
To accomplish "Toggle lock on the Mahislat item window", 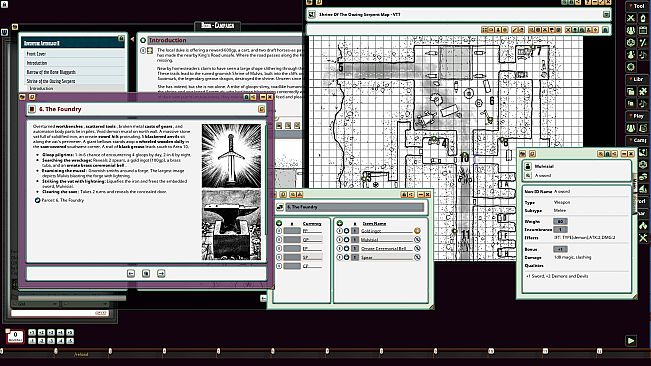I will (607, 154).
